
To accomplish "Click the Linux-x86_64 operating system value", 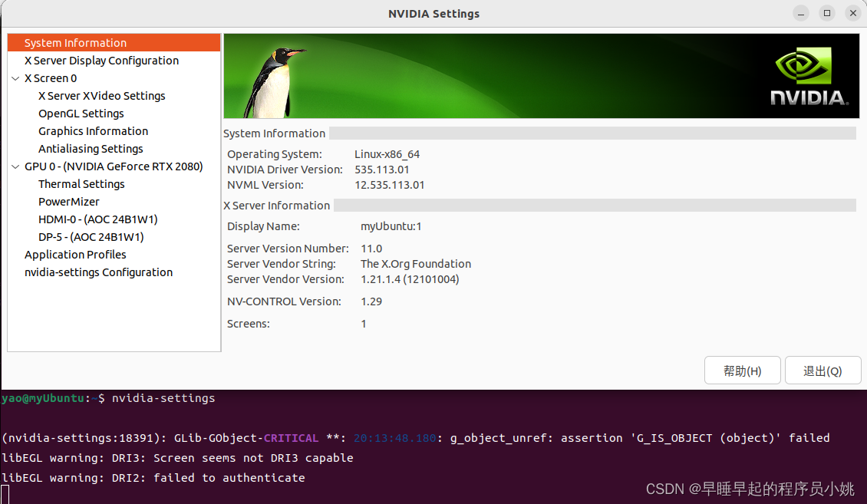I will (387, 154).
